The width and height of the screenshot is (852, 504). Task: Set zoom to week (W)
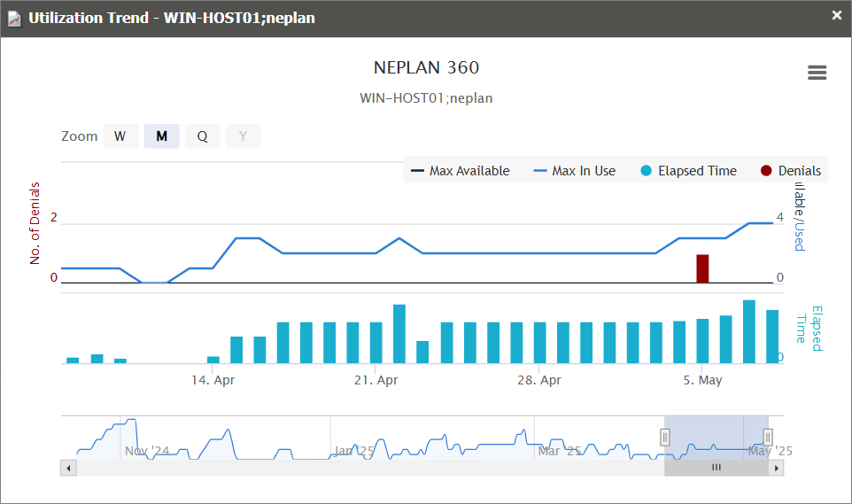pyautogui.click(x=120, y=136)
